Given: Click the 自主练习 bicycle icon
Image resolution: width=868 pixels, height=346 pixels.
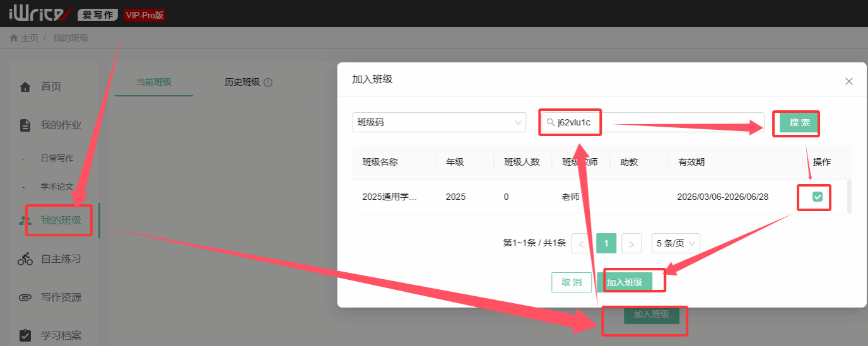Looking at the screenshot, I should (25, 259).
